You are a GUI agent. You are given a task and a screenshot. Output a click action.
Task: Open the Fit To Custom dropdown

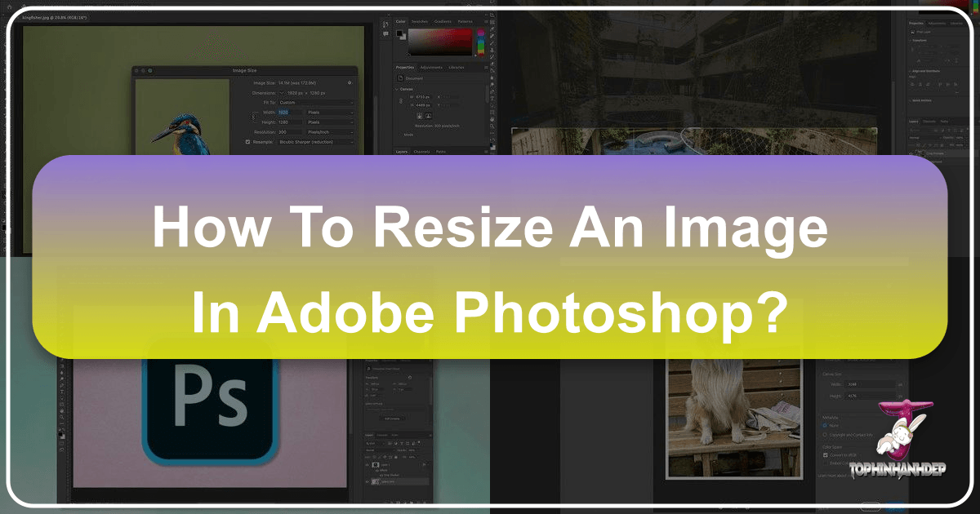tap(317, 102)
